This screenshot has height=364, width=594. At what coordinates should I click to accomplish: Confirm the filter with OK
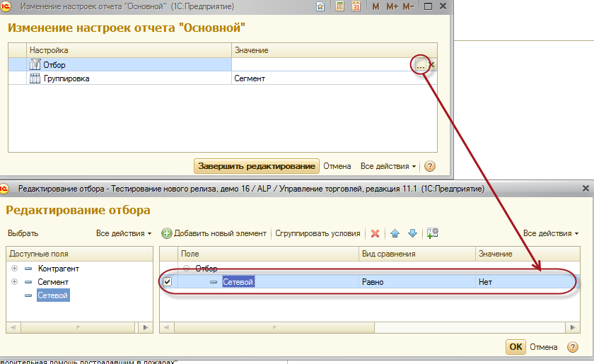click(516, 347)
